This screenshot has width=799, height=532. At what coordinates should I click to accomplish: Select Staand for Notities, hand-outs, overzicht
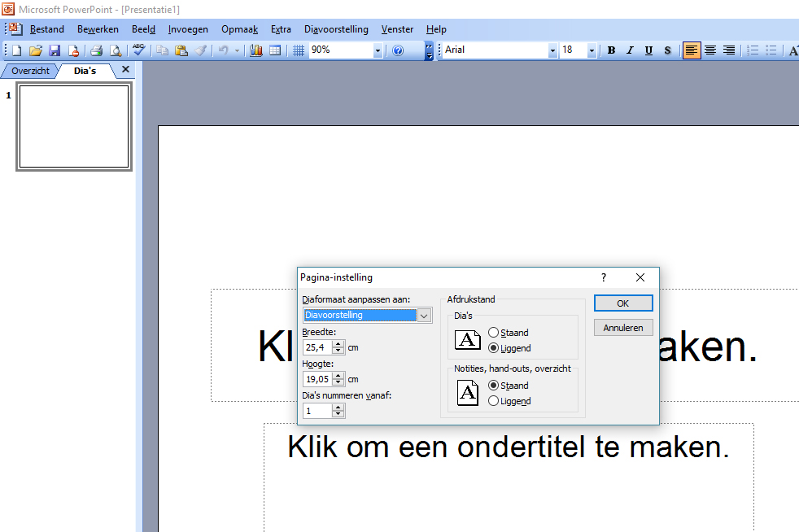click(493, 386)
